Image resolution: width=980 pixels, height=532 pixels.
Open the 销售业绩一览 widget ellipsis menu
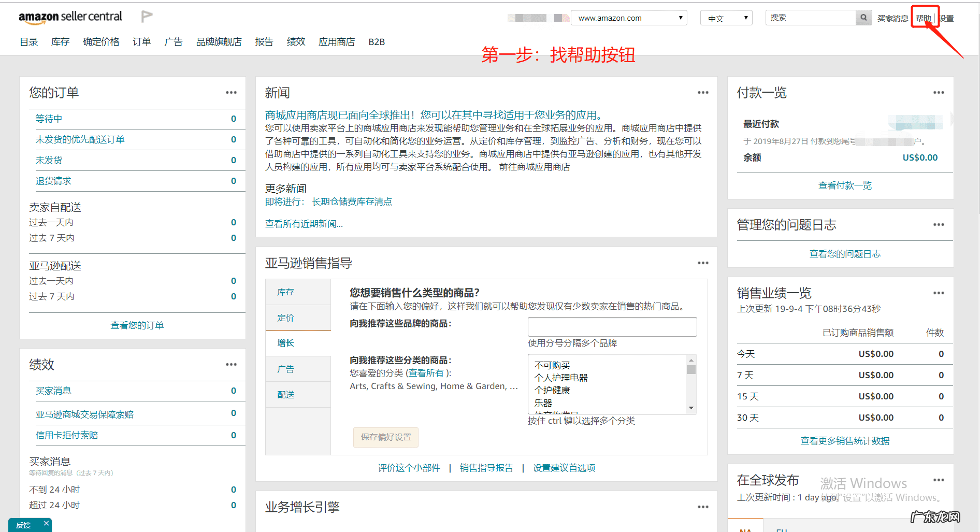(939, 293)
